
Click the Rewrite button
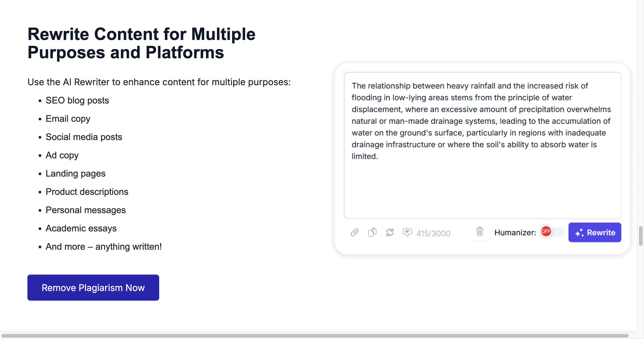point(594,232)
